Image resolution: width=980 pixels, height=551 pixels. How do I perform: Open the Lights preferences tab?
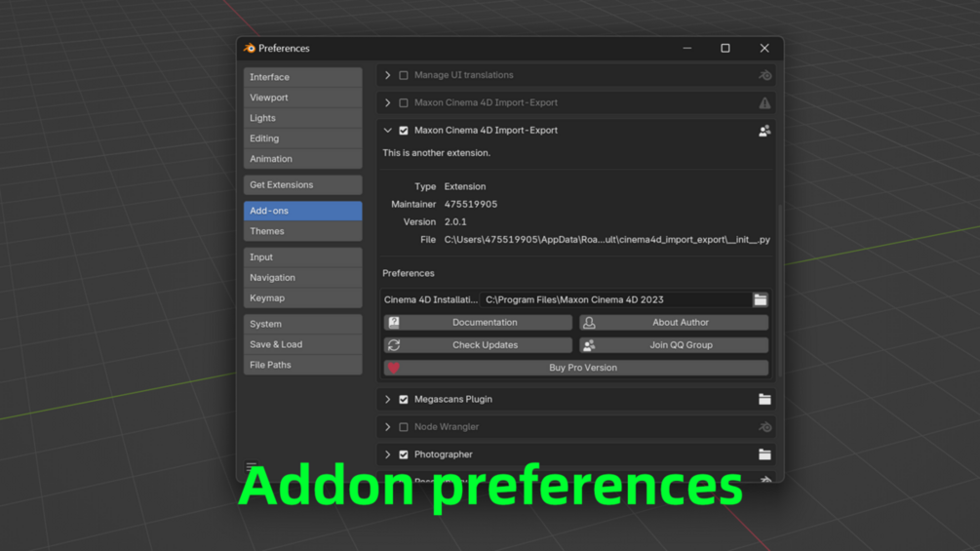click(x=302, y=118)
